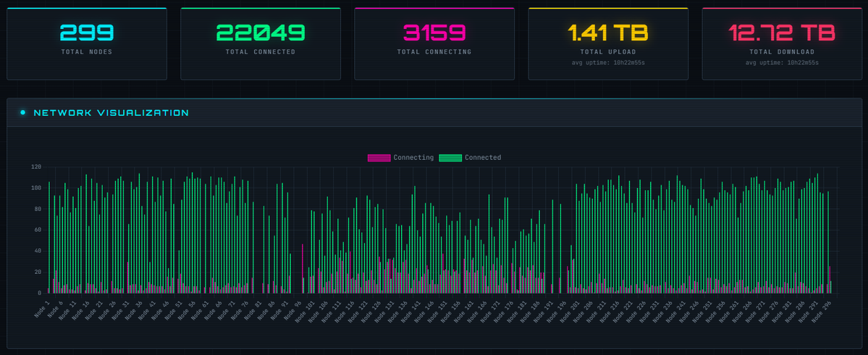Click the 60 y-axis label
Image resolution: width=868 pixels, height=355 pixels.
click(38, 230)
